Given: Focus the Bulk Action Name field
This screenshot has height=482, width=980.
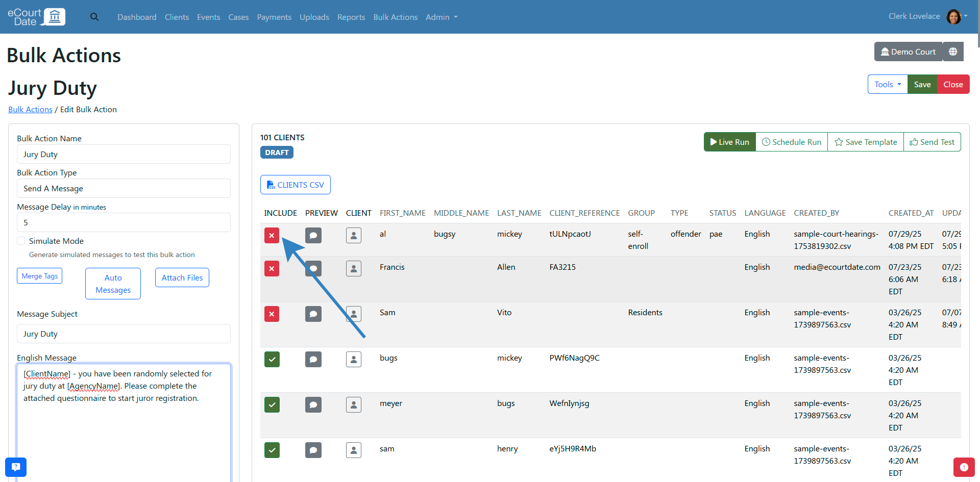Looking at the screenshot, I should 124,154.
